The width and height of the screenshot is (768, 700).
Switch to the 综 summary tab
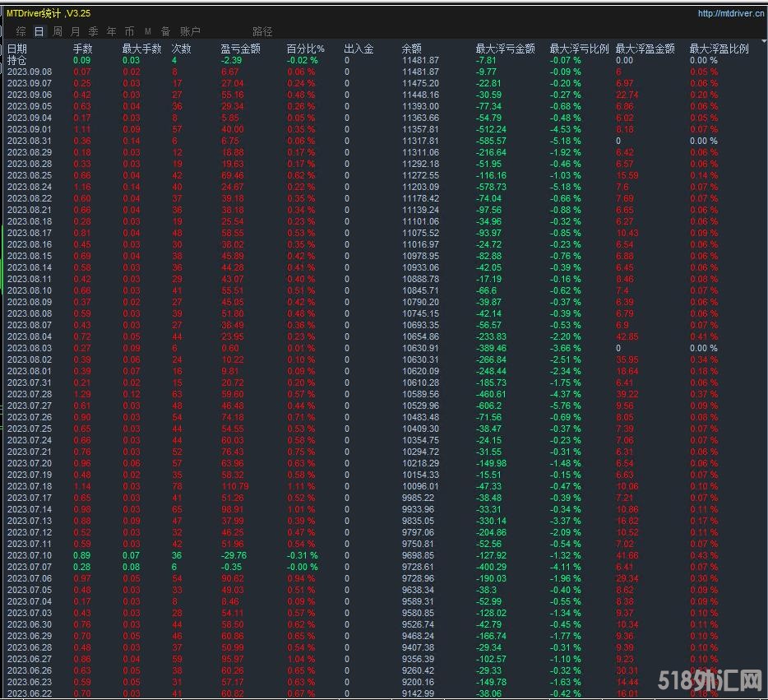tap(21, 31)
